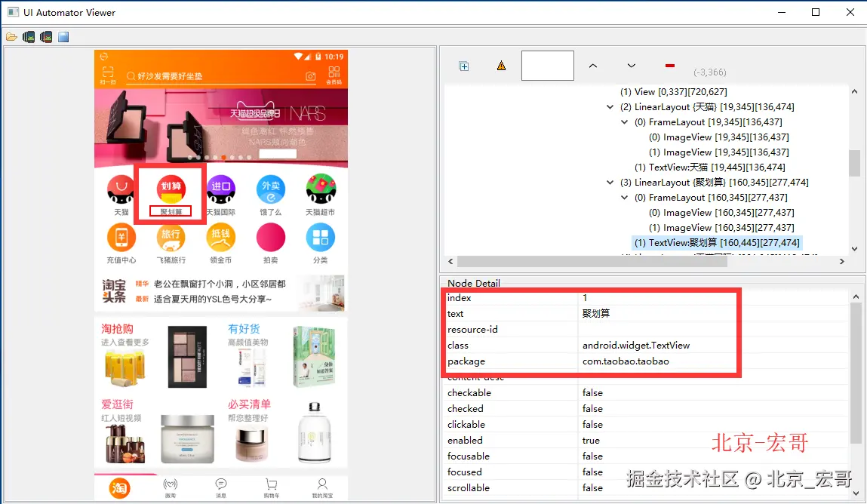Open a saved UI dump folder icon
Image resolution: width=867 pixels, height=504 pixels.
(11, 37)
